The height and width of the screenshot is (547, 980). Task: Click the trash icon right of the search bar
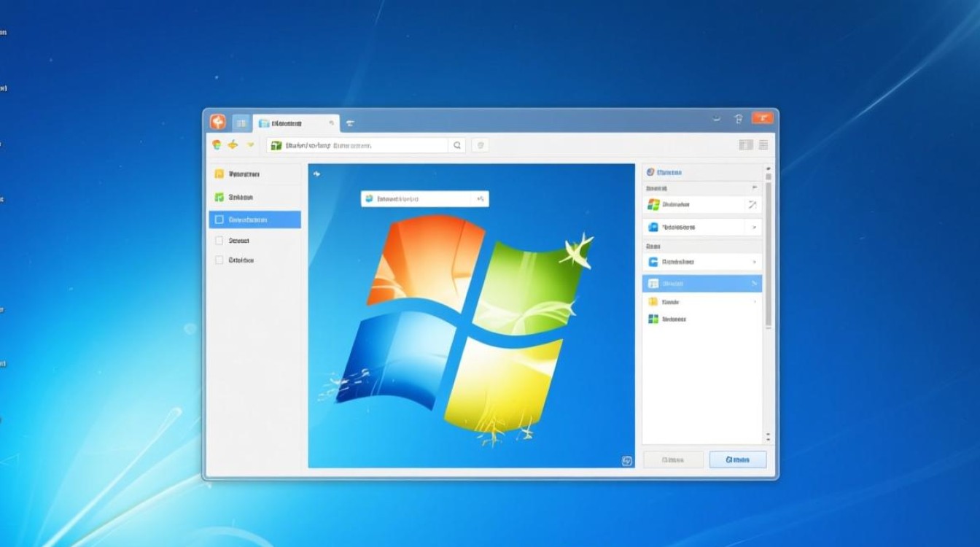coord(479,144)
